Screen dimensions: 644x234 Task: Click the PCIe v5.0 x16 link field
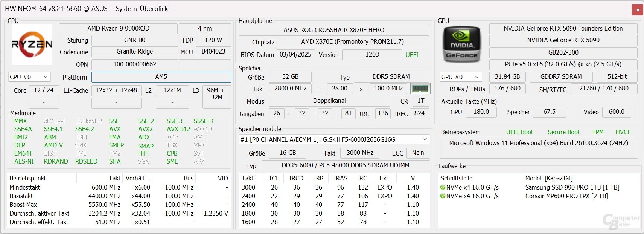[563, 64]
